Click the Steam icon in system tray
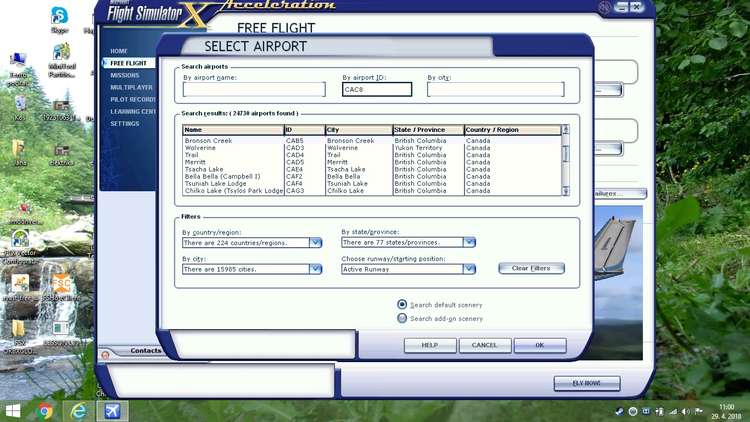The image size is (750, 422). click(619, 411)
